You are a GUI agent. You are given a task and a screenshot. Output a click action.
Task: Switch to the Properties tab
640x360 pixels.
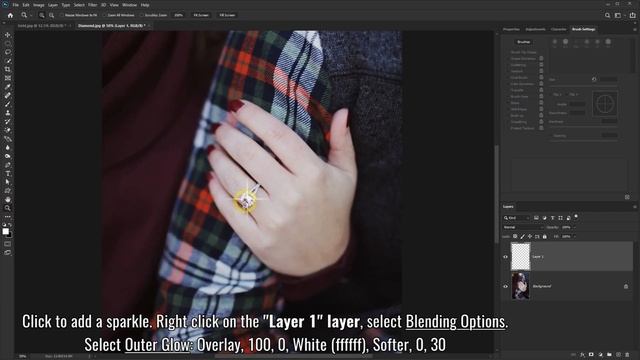pos(511,29)
